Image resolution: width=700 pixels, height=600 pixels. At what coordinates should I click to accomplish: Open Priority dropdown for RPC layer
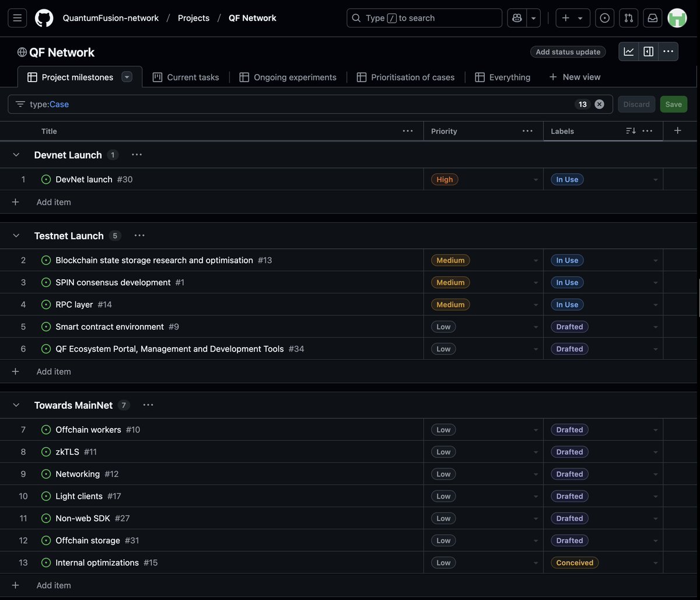(x=535, y=305)
